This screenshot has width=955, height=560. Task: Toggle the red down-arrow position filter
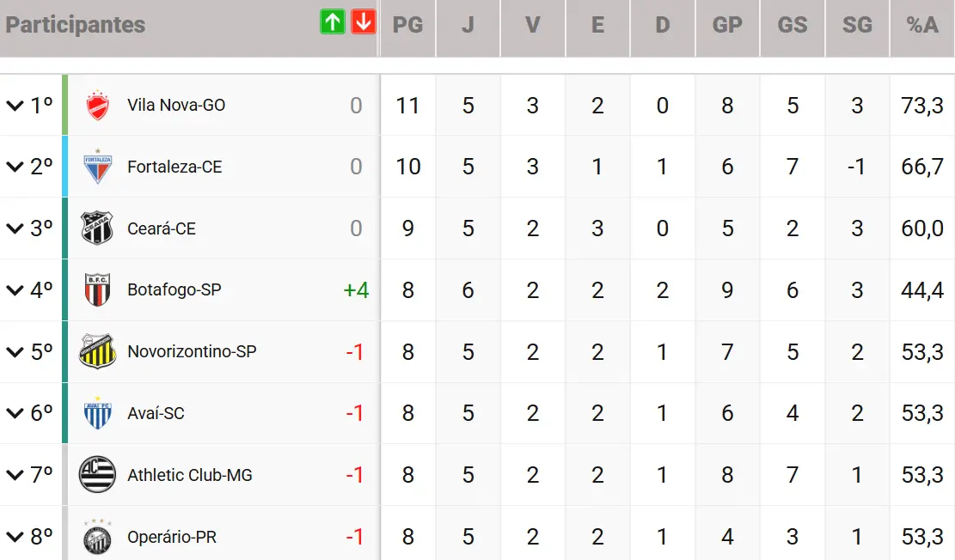[364, 22]
